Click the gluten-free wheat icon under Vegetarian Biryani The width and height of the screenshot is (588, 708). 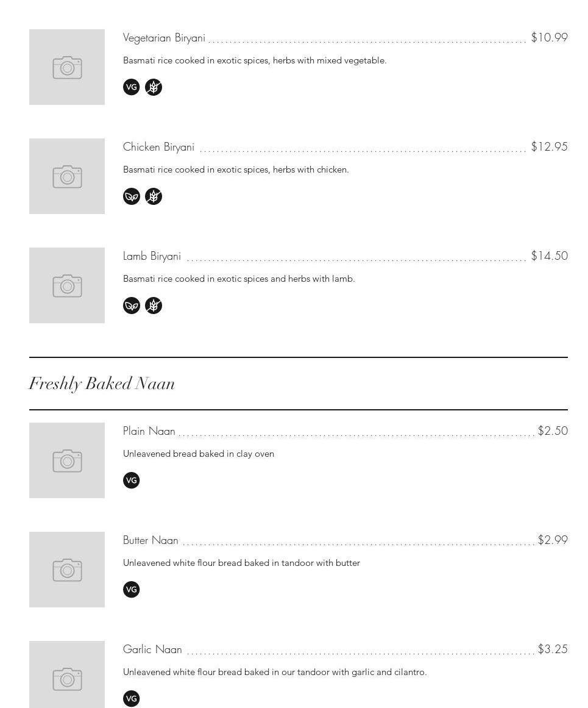click(x=154, y=87)
